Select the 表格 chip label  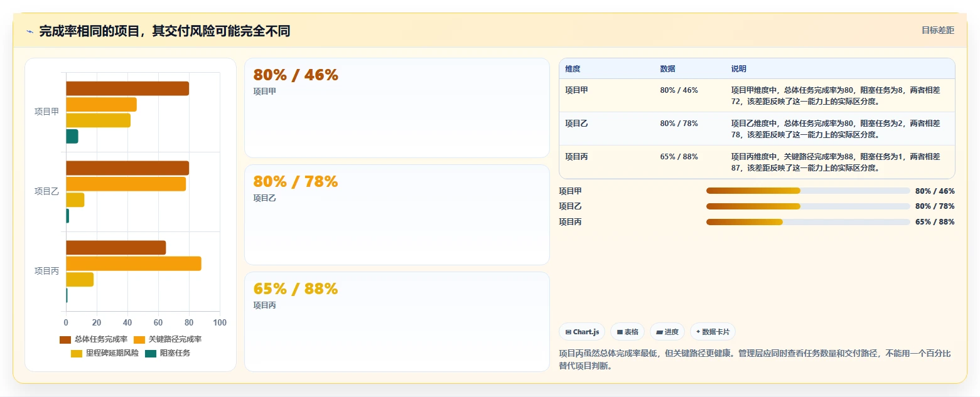[632, 332]
